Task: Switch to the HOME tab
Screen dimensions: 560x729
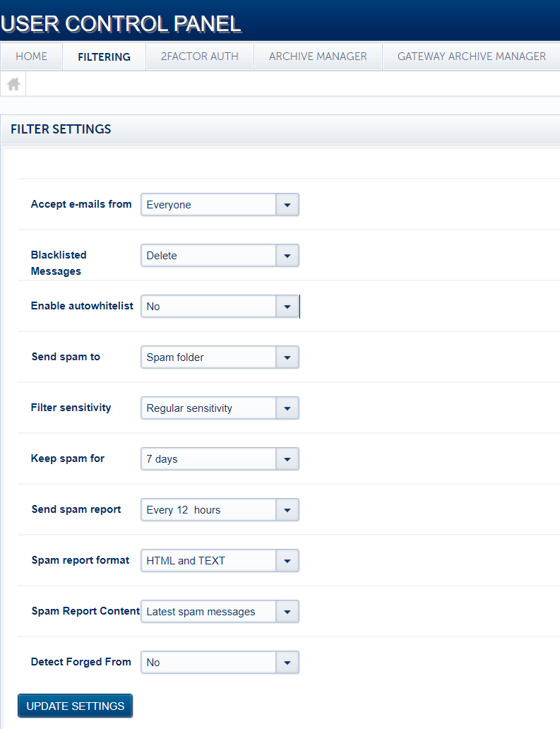Action: point(31,56)
